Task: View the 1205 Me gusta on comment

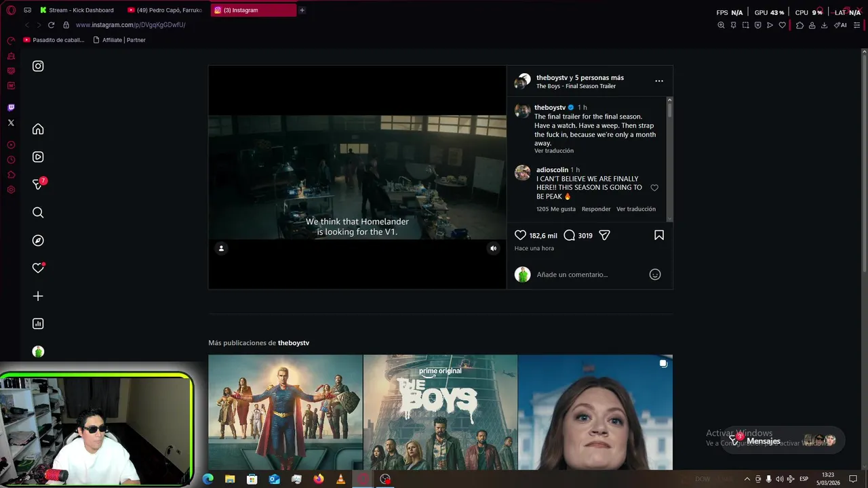Action: (x=556, y=209)
